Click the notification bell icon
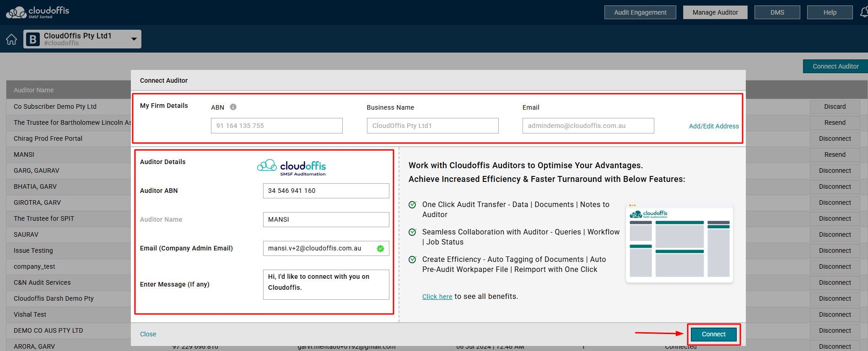Screen dimensions: 868x351 coord(863,12)
